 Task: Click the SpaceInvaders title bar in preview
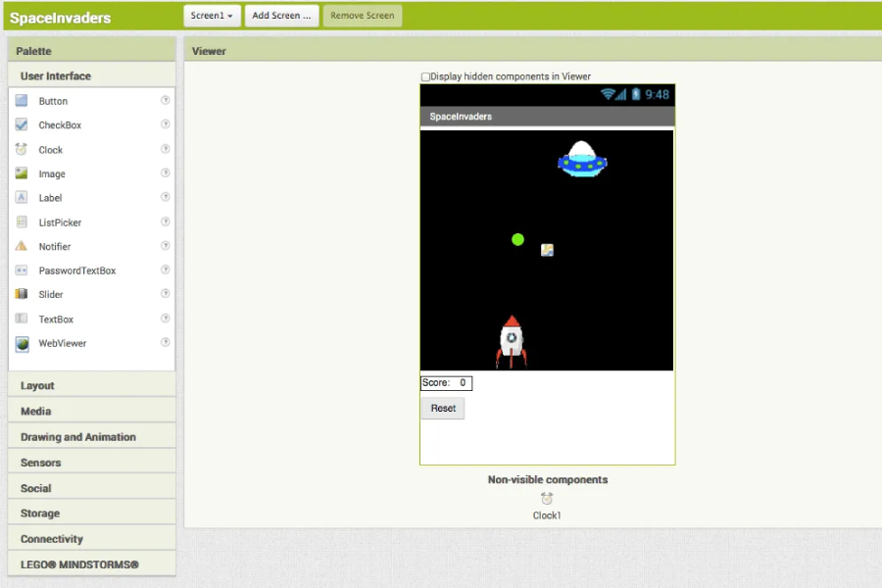click(x=547, y=117)
